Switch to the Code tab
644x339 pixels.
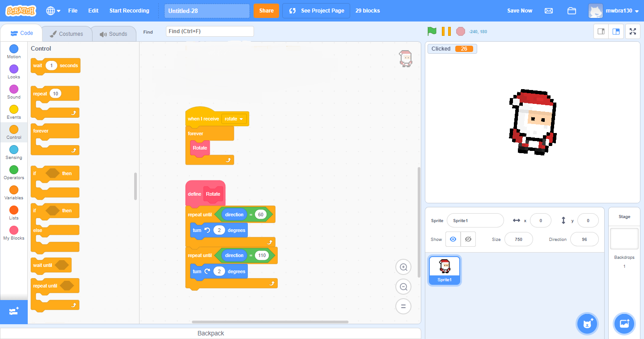pyautogui.click(x=21, y=33)
